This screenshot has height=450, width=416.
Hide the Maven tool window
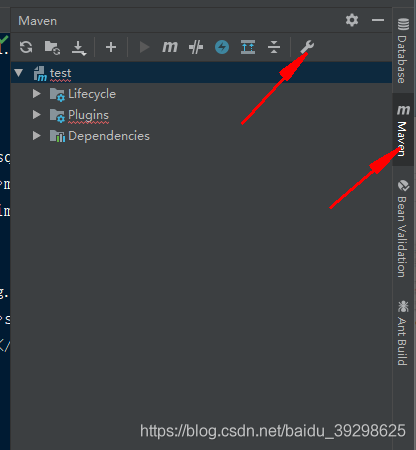[x=378, y=20]
